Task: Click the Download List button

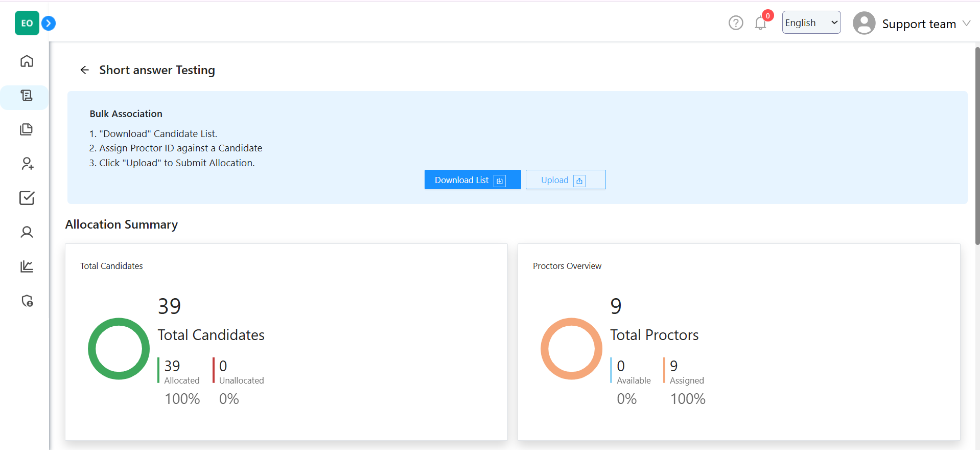Action: pyautogui.click(x=472, y=180)
